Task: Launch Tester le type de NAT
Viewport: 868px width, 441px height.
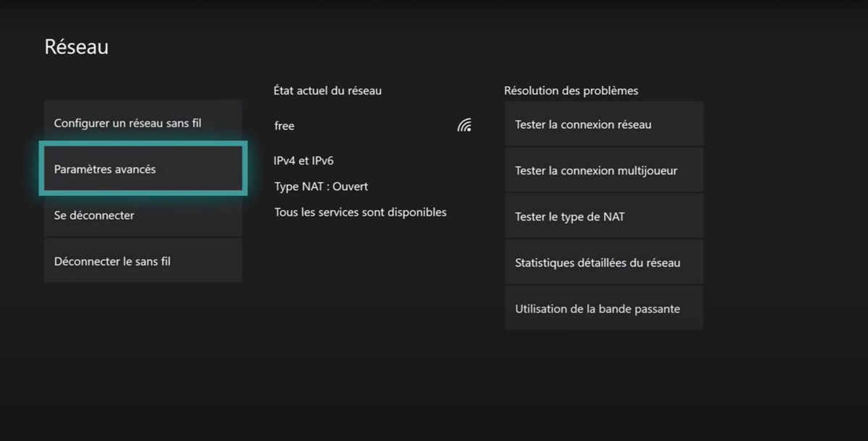Action: pos(604,217)
